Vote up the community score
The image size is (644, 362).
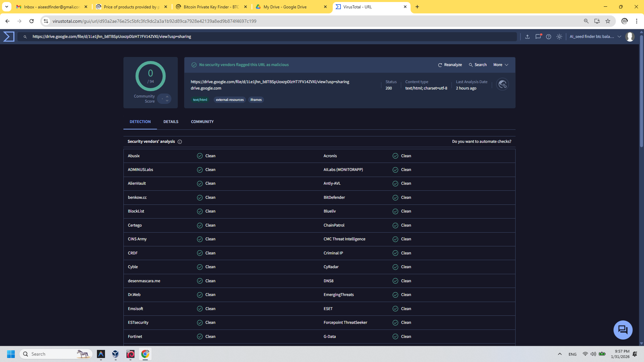167,97
